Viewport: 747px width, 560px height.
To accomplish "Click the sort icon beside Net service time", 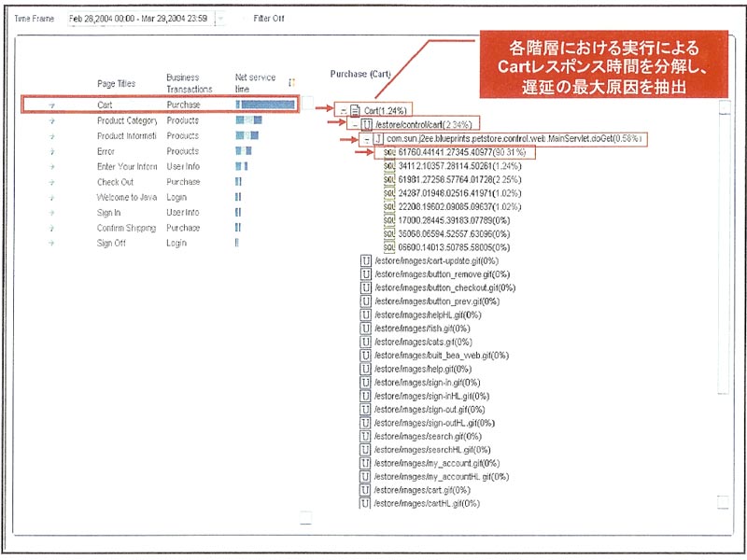I will (292, 83).
